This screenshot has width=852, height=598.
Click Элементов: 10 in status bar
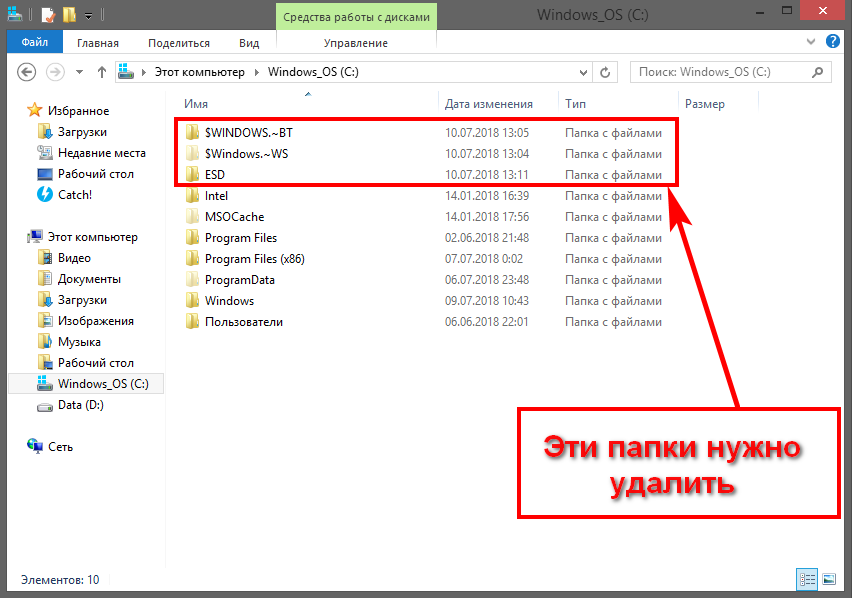(60, 580)
